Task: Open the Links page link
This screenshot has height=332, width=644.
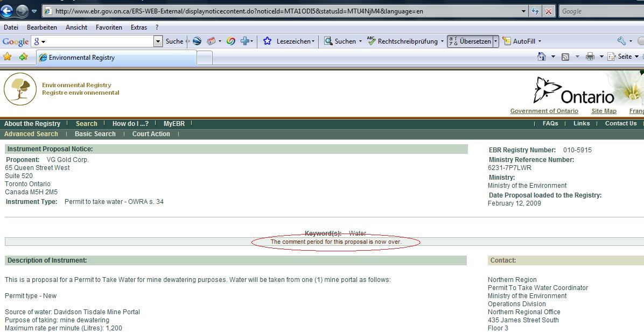Action: pyautogui.click(x=582, y=124)
